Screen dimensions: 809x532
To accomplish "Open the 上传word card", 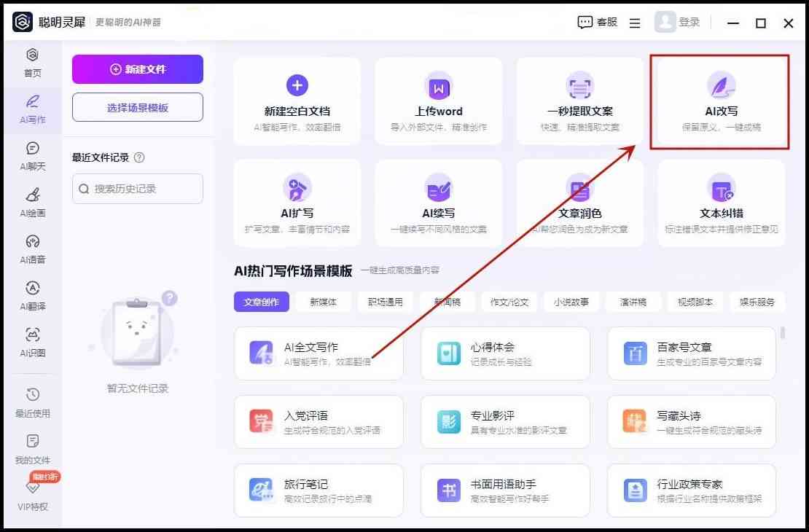I will coord(439,101).
